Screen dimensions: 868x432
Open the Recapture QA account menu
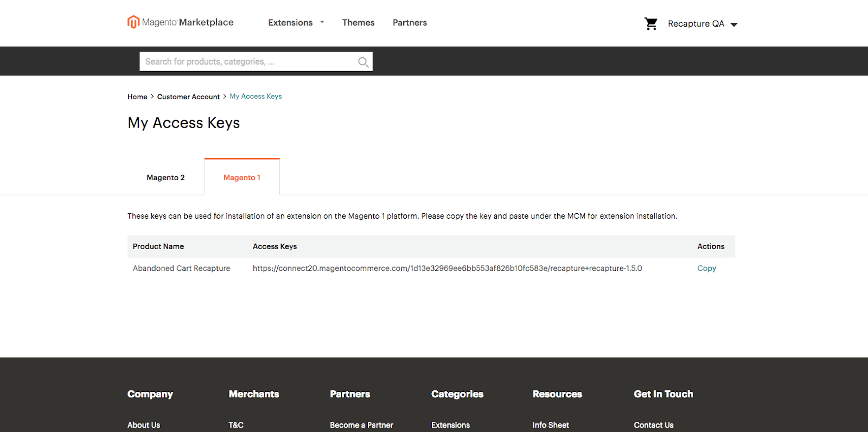coord(703,24)
